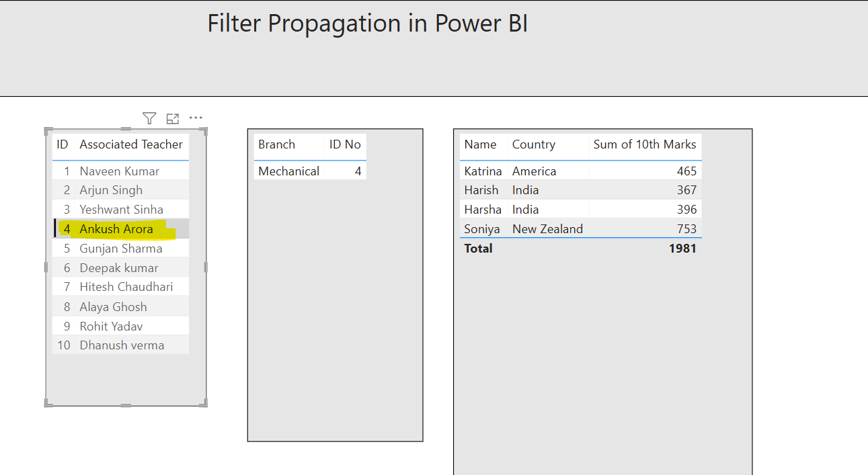This screenshot has width=868, height=475.
Task: Open the filter icon above the teacher table
Action: (149, 118)
